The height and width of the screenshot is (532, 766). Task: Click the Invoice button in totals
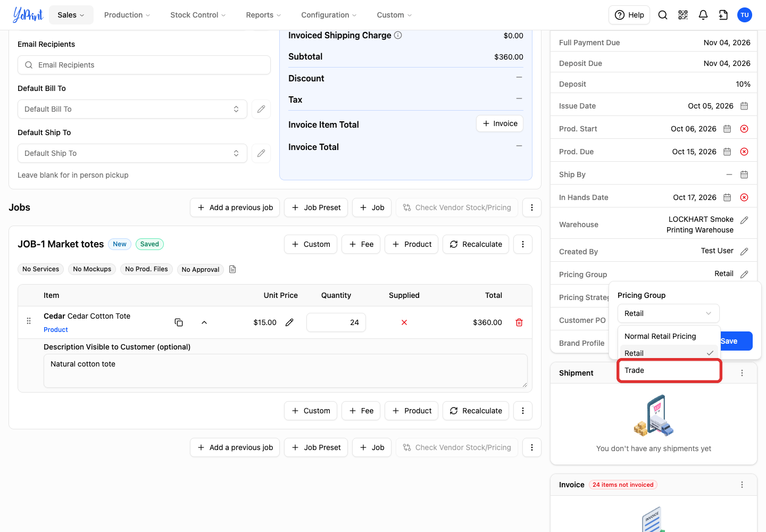(500, 123)
